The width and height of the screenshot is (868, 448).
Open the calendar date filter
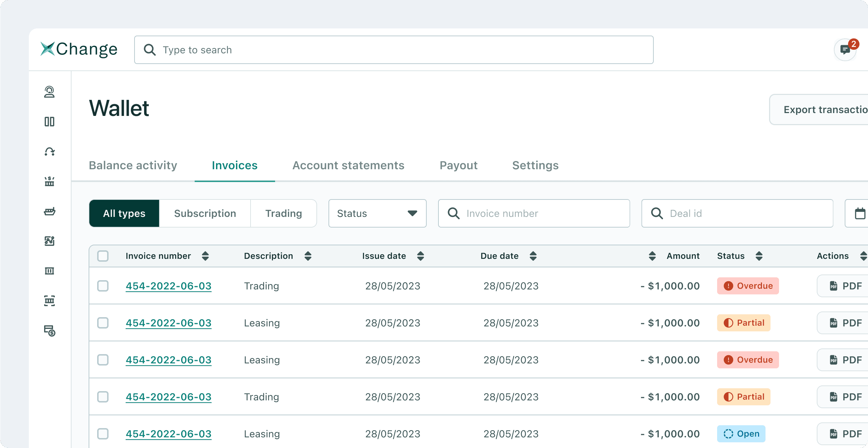coord(860,213)
